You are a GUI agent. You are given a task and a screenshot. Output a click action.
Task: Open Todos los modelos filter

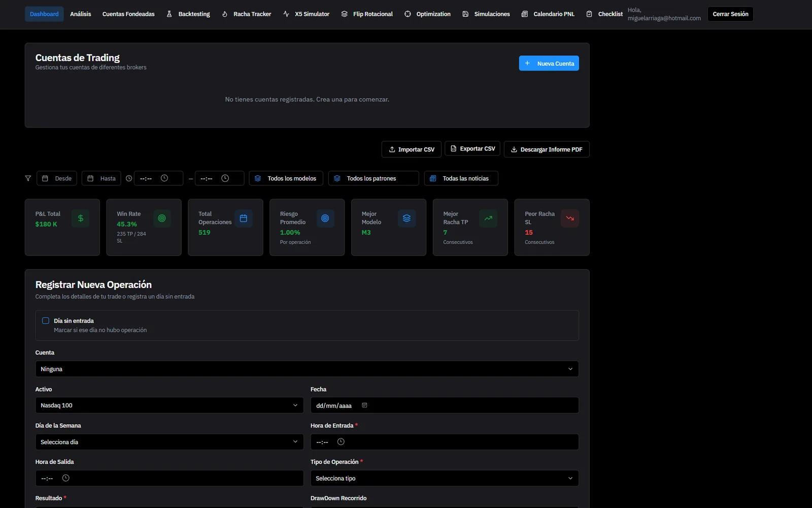point(286,178)
